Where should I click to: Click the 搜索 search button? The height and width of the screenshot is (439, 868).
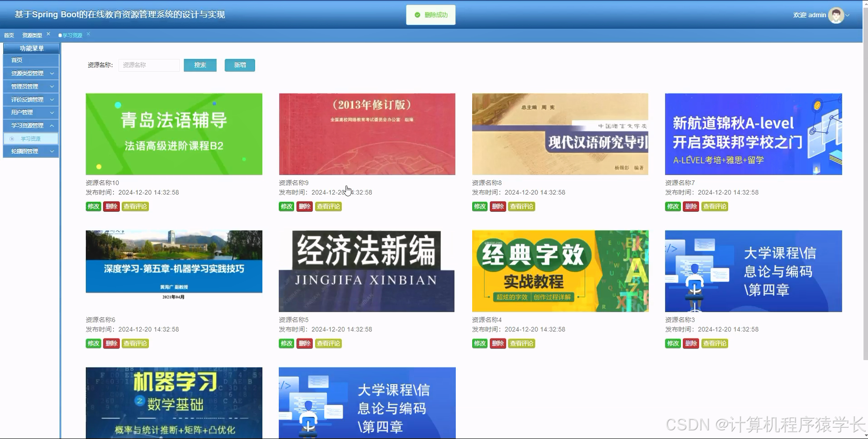(199, 65)
